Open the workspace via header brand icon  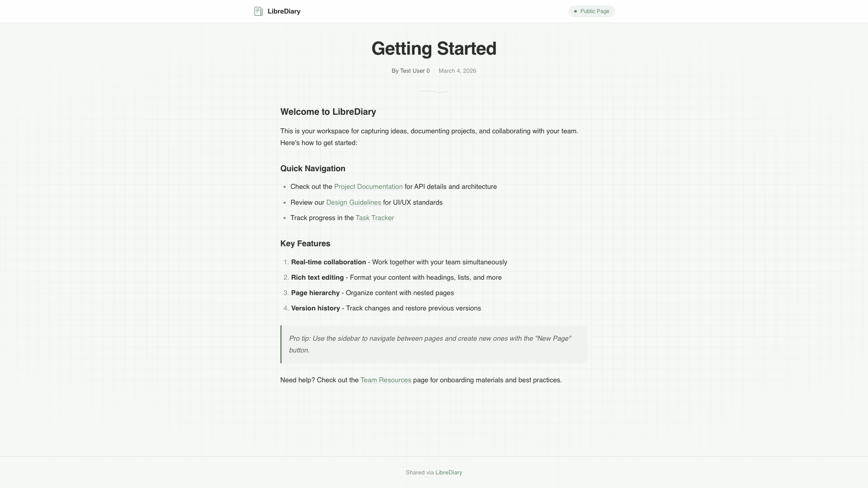258,11
